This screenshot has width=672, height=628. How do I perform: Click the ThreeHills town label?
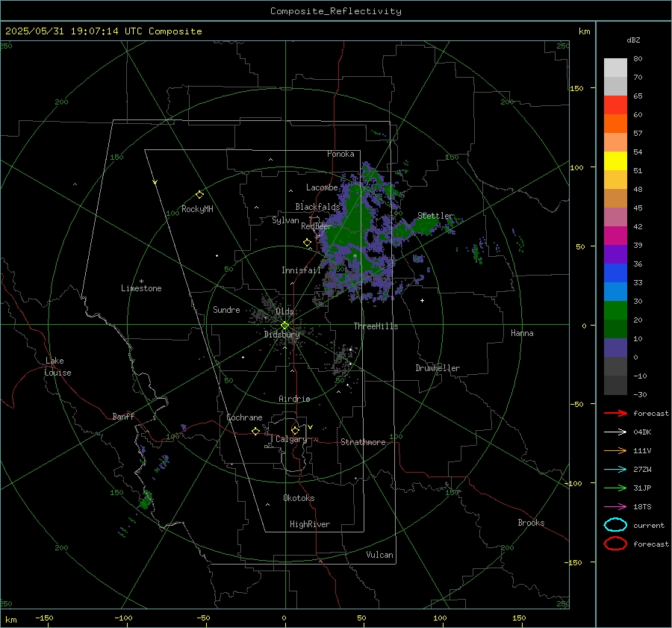coord(376,326)
